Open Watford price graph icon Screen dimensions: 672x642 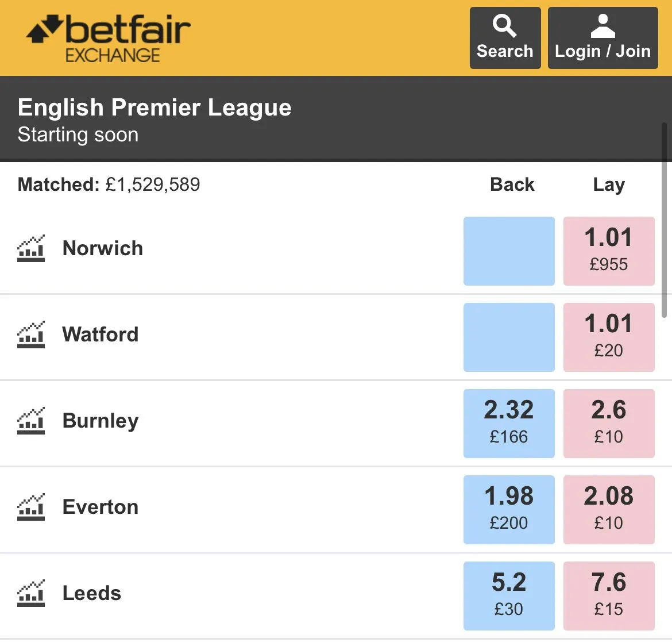(31, 335)
